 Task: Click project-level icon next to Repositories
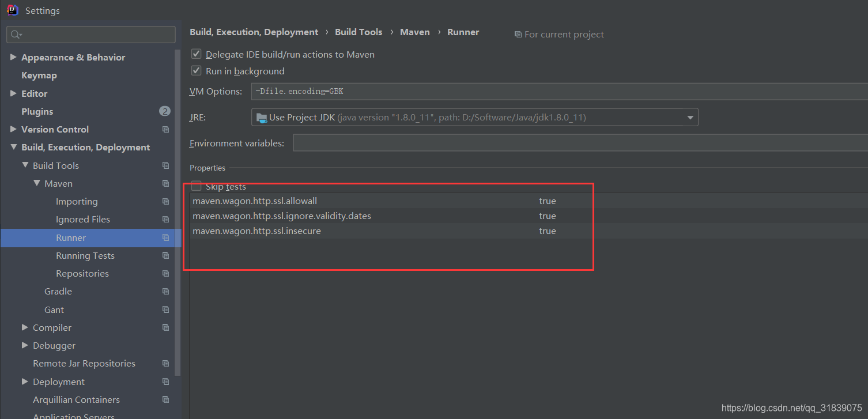pyautogui.click(x=166, y=273)
